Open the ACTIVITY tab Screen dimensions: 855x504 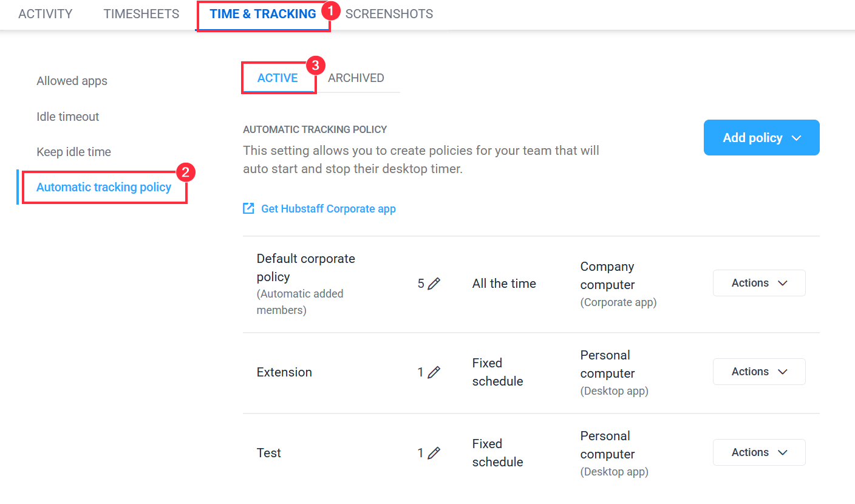[x=45, y=13]
